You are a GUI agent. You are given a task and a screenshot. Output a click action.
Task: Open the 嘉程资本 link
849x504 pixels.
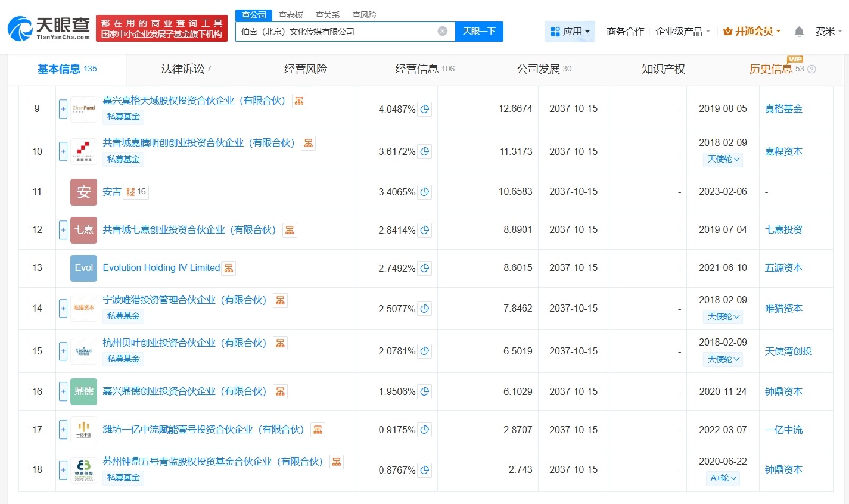pyautogui.click(x=783, y=151)
